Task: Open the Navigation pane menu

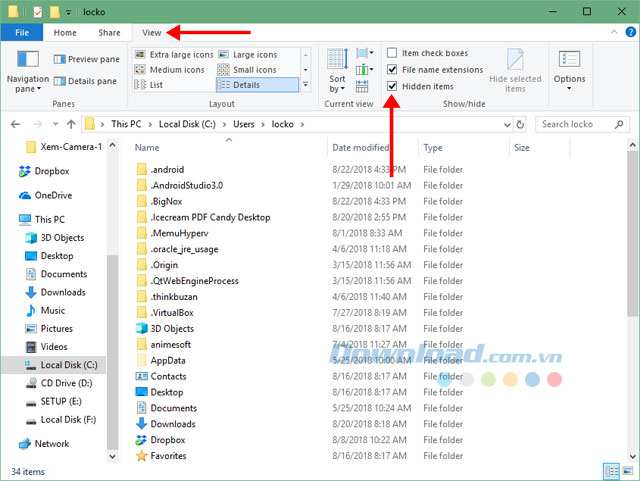Action: pos(27,70)
